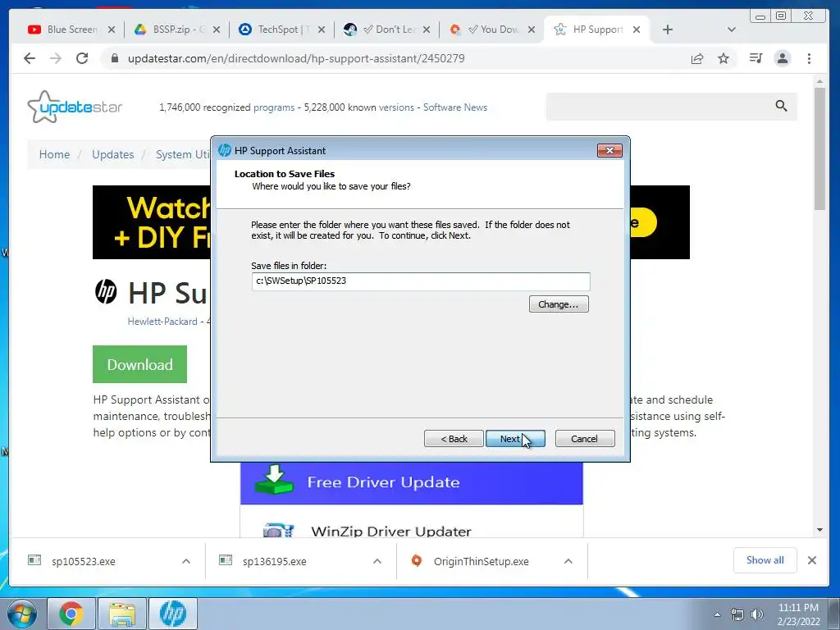Open the sp105523.exe download

point(83,561)
